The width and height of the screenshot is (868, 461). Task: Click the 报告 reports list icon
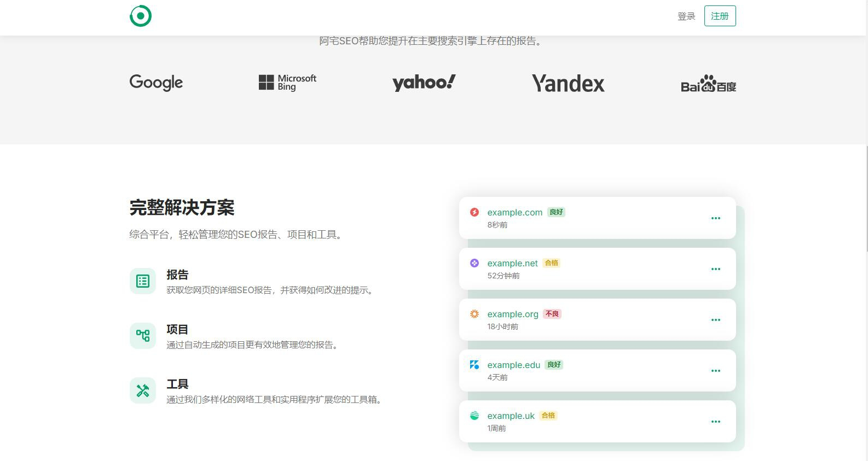point(143,281)
